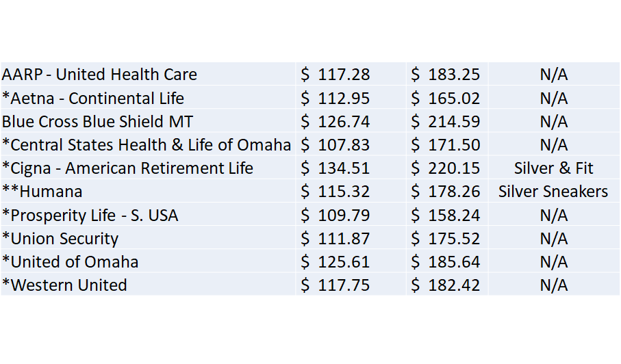The height and width of the screenshot is (364, 621).
Task: Select the $107.83 price cell
Action: pos(351,144)
